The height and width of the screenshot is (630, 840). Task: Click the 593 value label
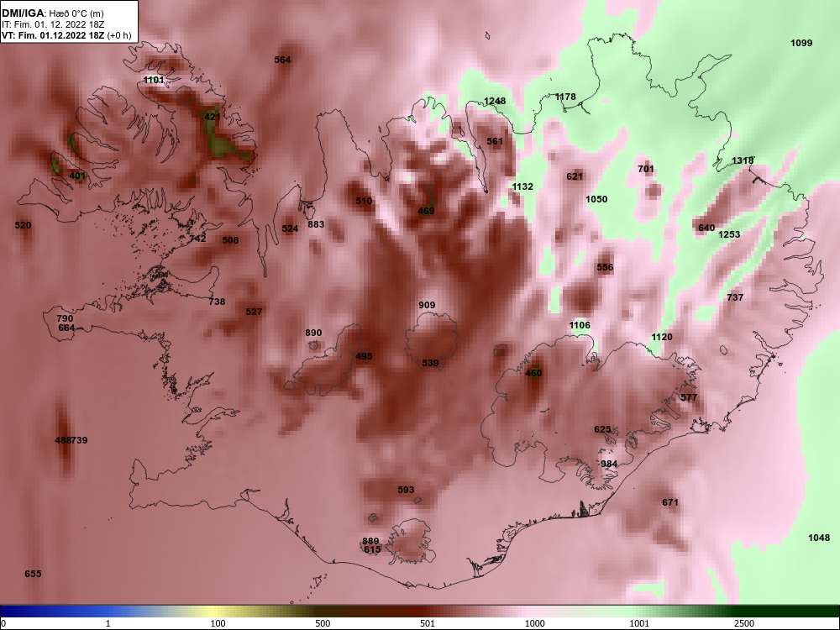click(x=406, y=490)
